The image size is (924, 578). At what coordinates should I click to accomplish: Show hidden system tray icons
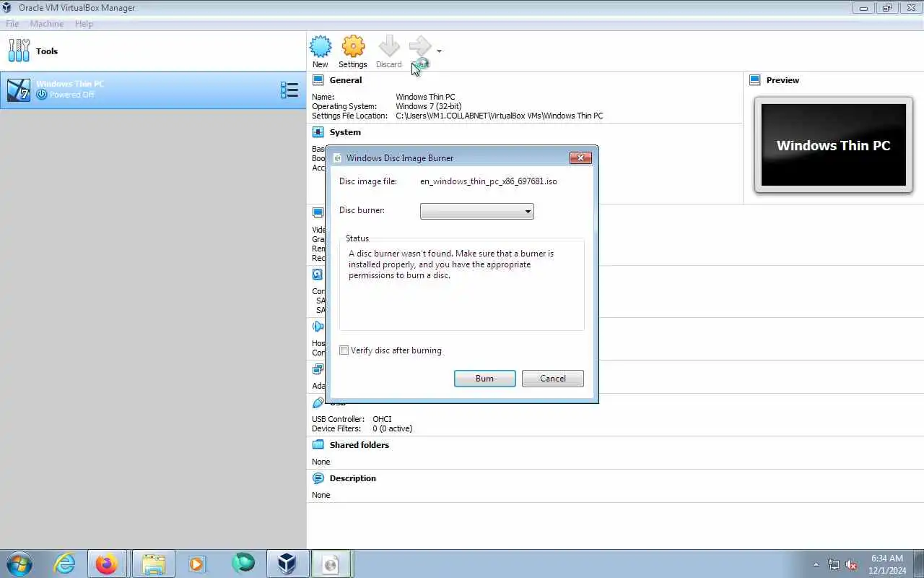(x=816, y=564)
